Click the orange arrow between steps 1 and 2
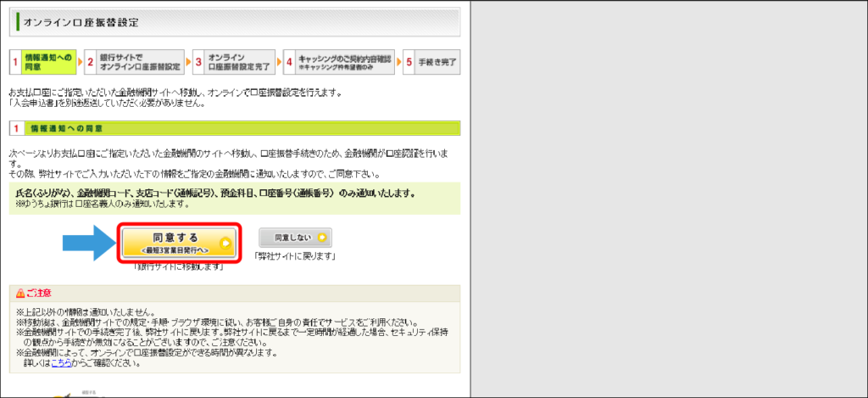 click(81, 62)
